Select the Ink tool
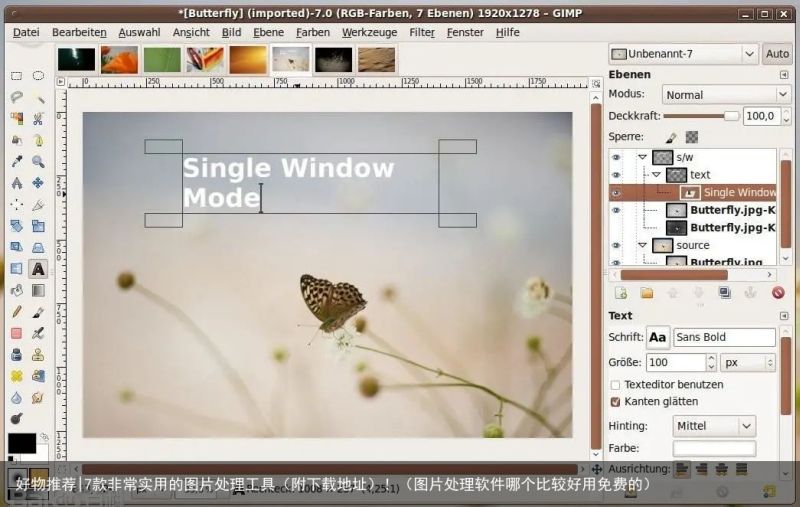 [x=16, y=354]
